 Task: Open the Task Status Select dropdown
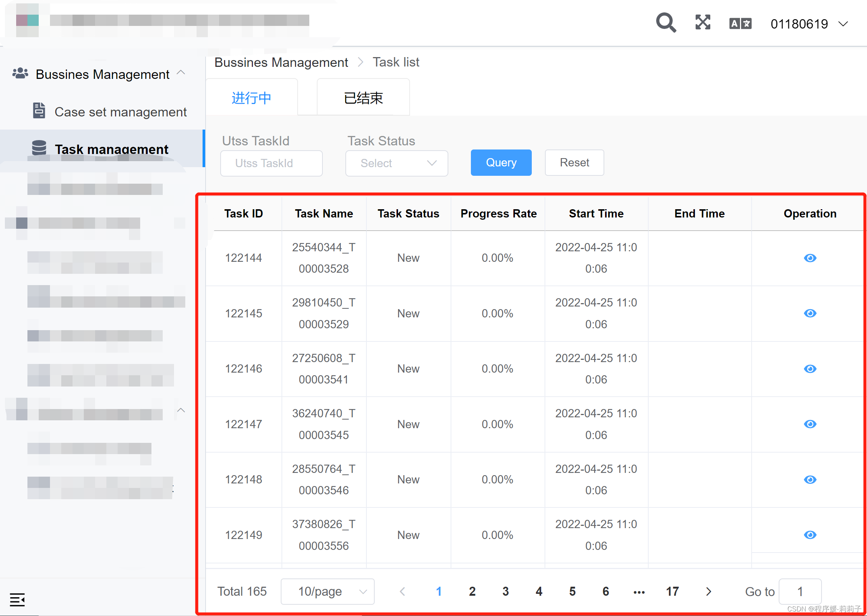(x=396, y=163)
